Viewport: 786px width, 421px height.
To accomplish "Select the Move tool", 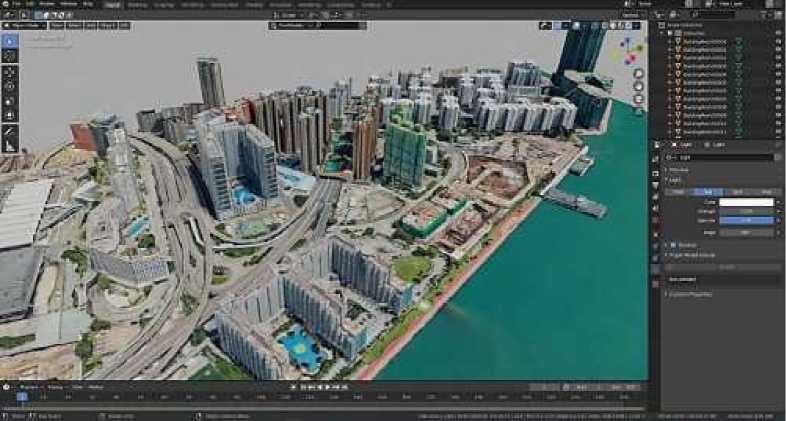I will tap(10, 72).
